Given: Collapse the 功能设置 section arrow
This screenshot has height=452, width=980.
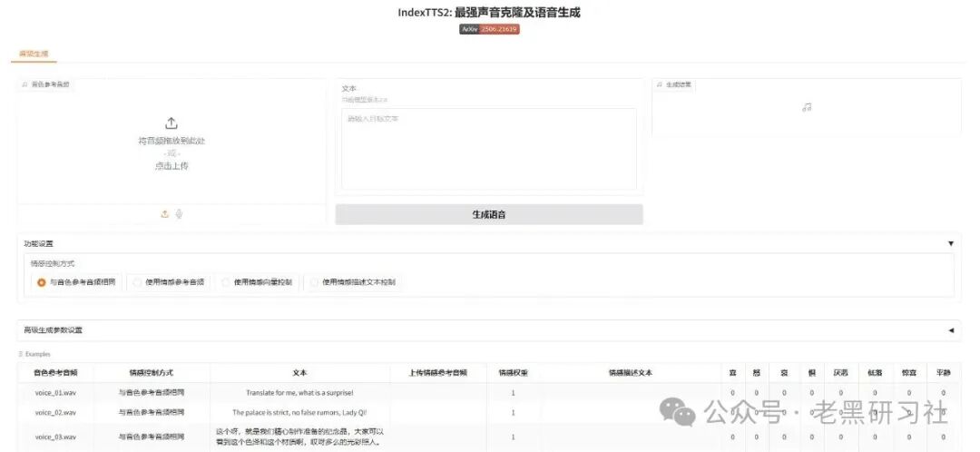Looking at the screenshot, I should pos(951,244).
